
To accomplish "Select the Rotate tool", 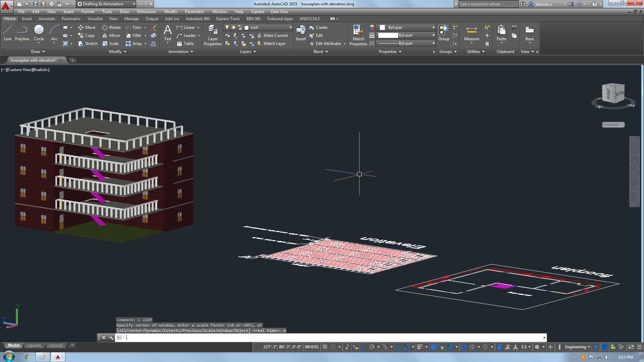I will 111,27.
